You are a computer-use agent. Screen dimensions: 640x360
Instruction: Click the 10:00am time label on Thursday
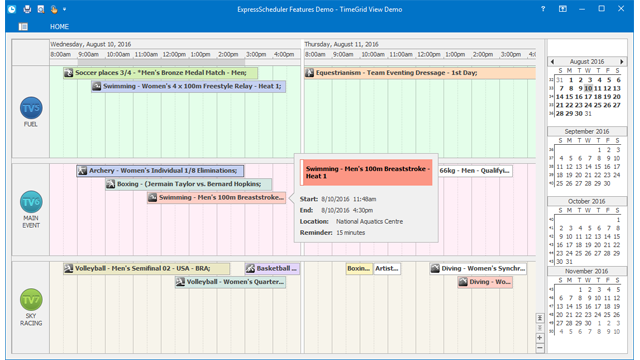[x=373, y=54]
